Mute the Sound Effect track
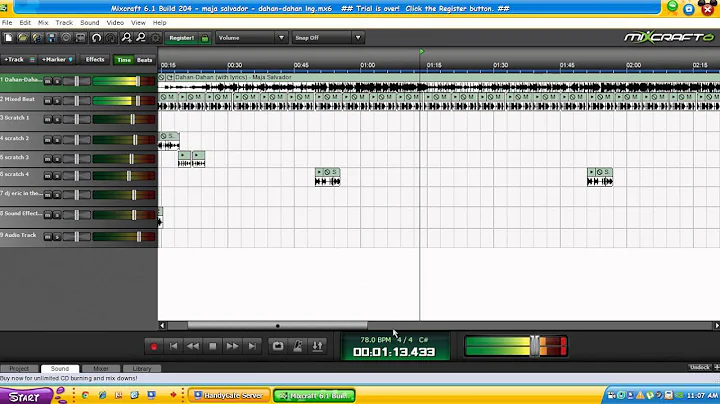Viewport: 720px width, 404px height. [48, 215]
